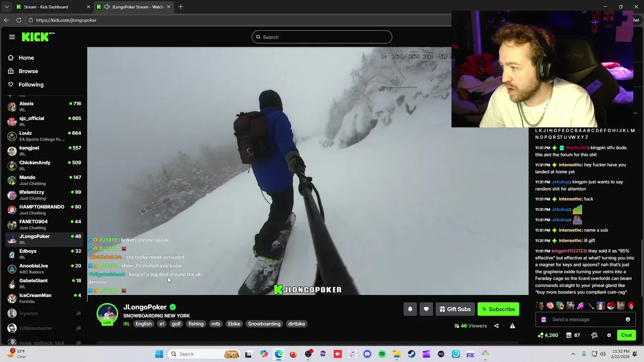Screen dimensions: 644x362
Task: Click the chat message input field
Action: [585, 319]
